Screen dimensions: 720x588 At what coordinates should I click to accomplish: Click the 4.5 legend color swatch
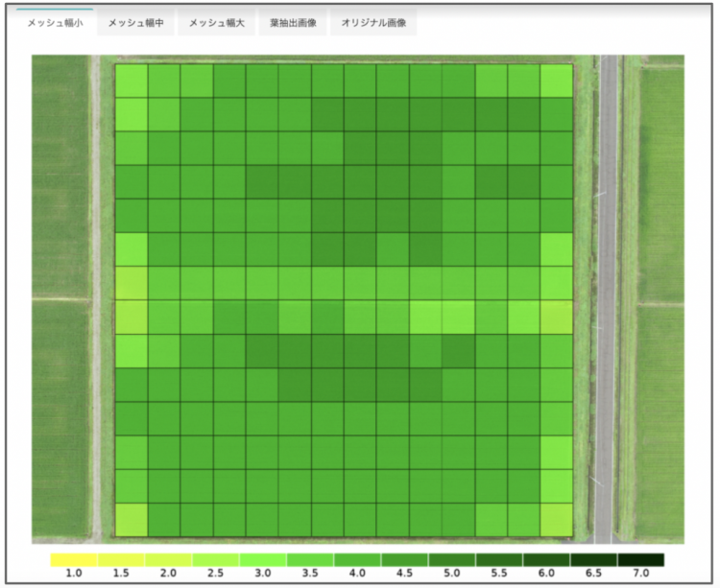click(405, 560)
